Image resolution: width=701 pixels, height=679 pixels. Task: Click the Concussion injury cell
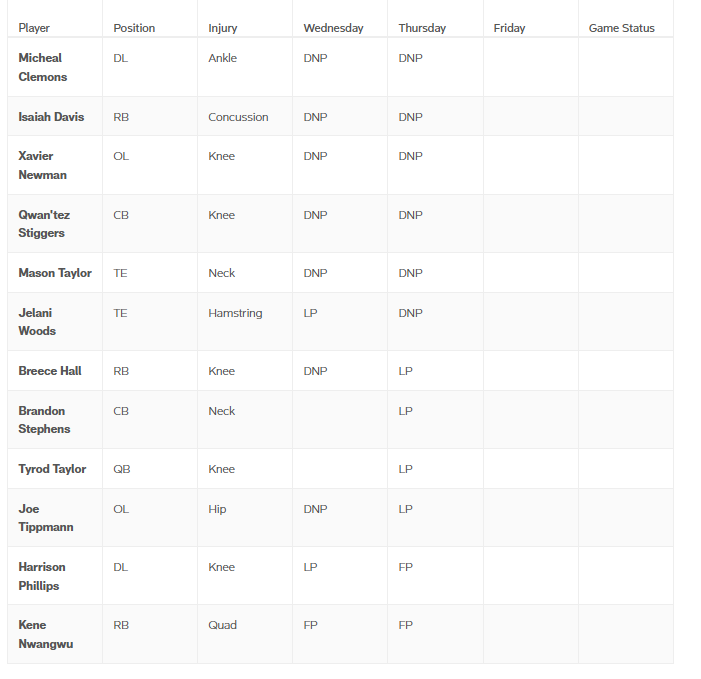tap(238, 117)
